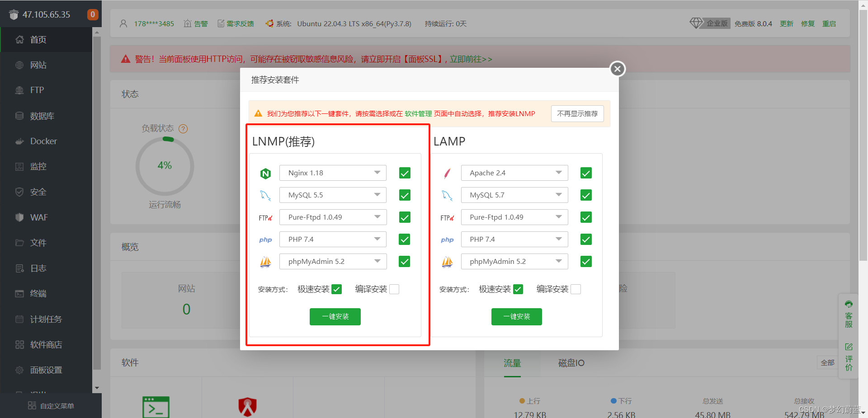Close the 推荐安装套件 dialog
This screenshot has width=868, height=418.
[x=618, y=69]
